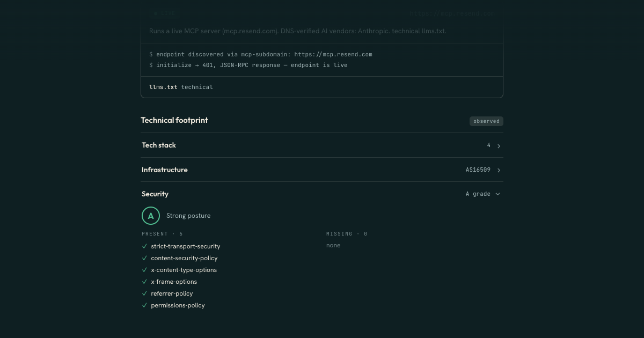Click checkmark beside permissions-policy
This screenshot has width=644, height=338.
144,305
